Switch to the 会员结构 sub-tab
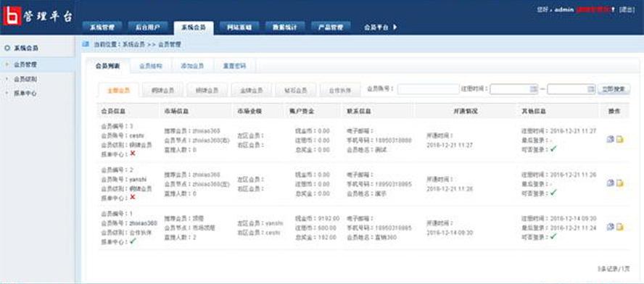Screen dimensions: 644x284 coord(151,66)
